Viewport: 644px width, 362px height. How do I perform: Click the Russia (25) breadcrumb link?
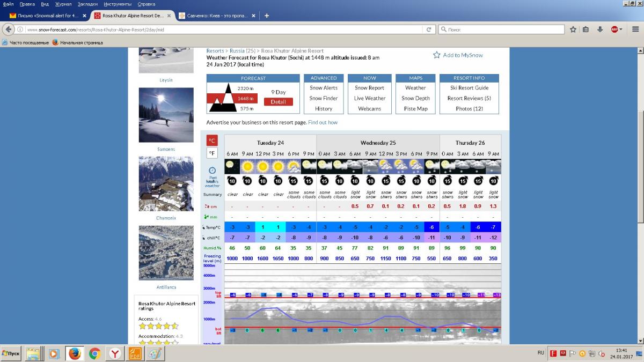click(x=244, y=51)
